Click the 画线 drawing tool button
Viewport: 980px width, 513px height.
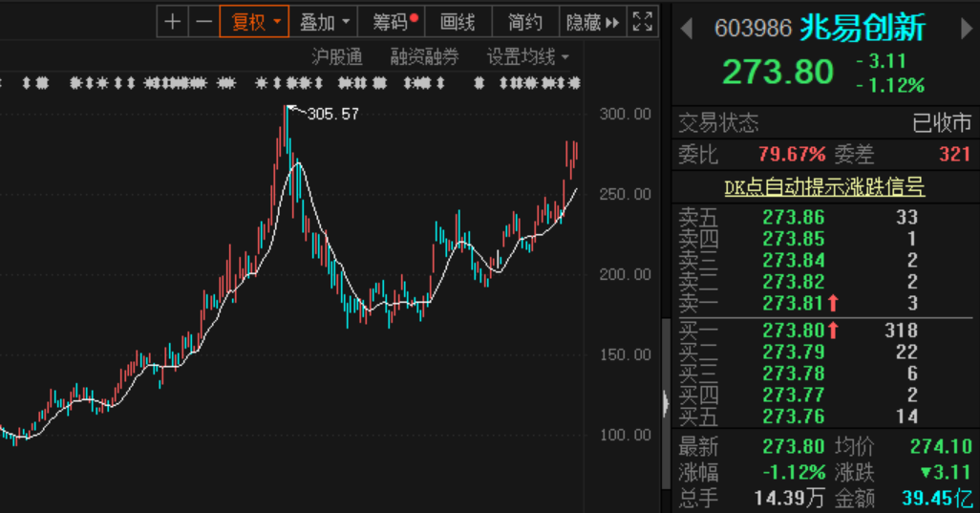point(457,21)
